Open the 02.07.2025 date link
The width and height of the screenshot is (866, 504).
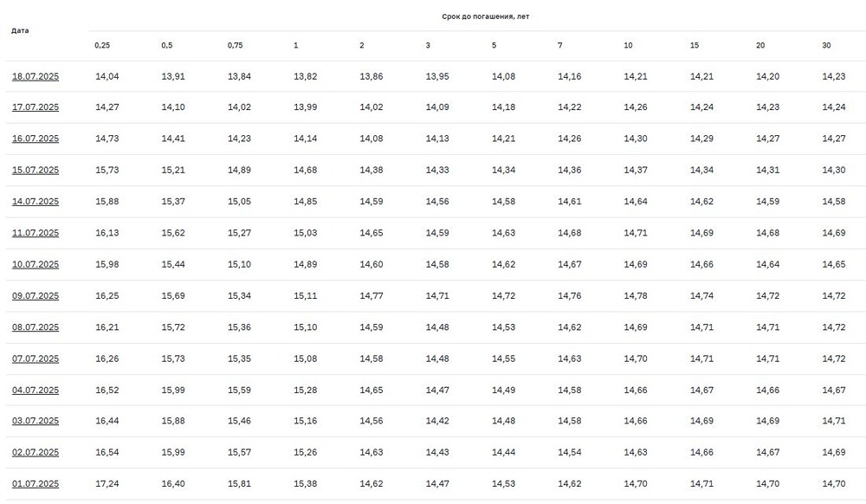click(36, 452)
